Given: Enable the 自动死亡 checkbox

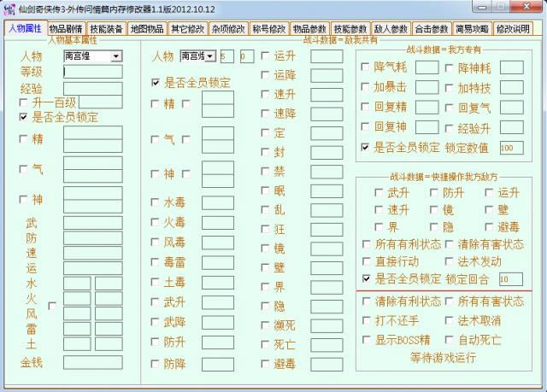Looking at the screenshot, I should point(450,339).
